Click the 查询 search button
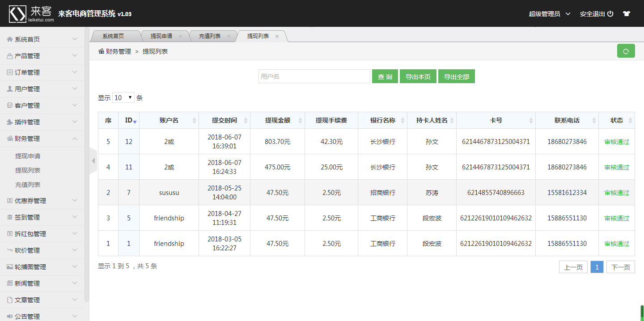 385,76
